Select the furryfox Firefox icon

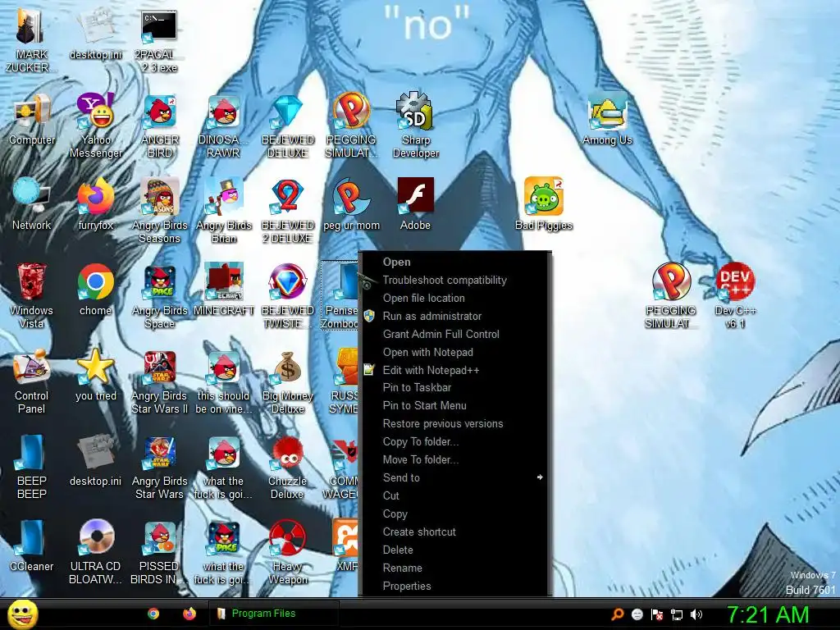(95, 197)
